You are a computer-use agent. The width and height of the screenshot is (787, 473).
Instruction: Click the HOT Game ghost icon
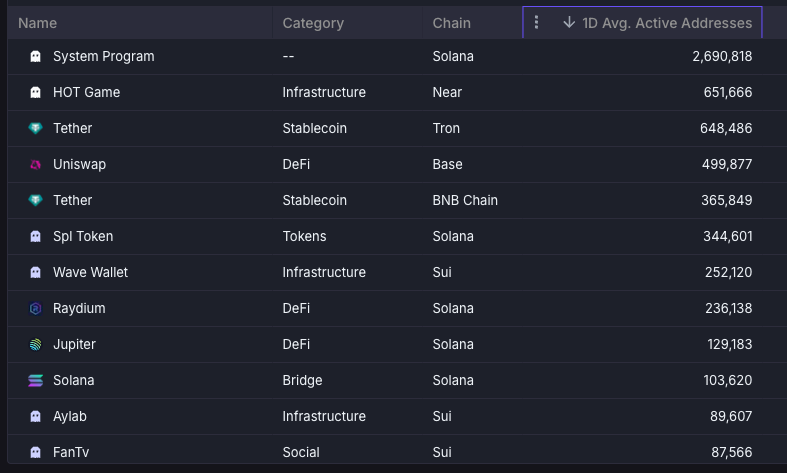36,93
